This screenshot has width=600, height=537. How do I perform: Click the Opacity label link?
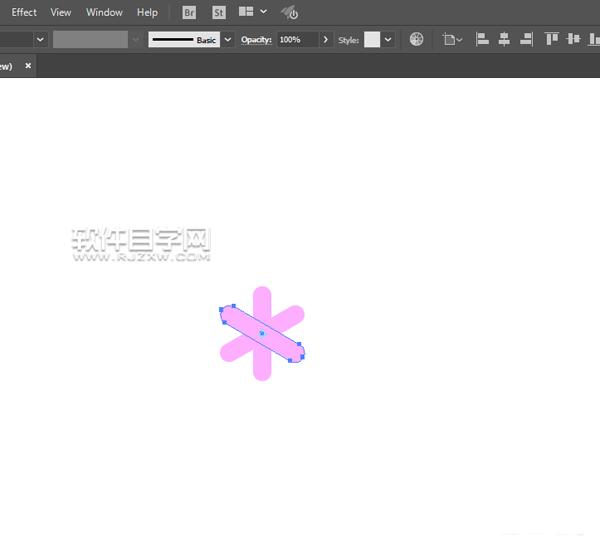(x=256, y=40)
